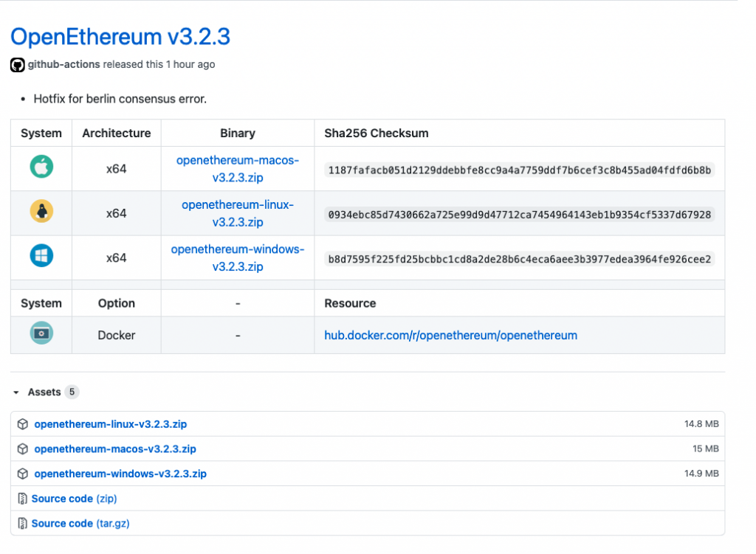Click package icon beside openethereum-macos asset
756x554 pixels.
click(23, 449)
